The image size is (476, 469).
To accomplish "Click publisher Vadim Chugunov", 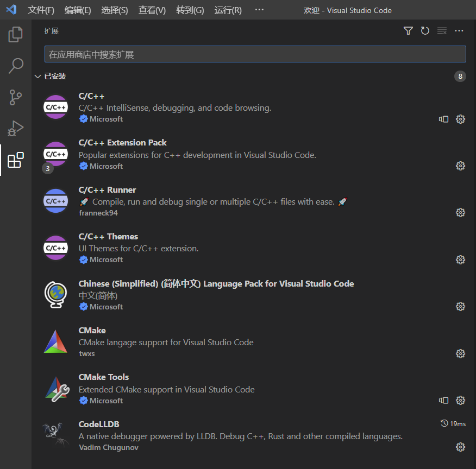I will click(x=109, y=447).
